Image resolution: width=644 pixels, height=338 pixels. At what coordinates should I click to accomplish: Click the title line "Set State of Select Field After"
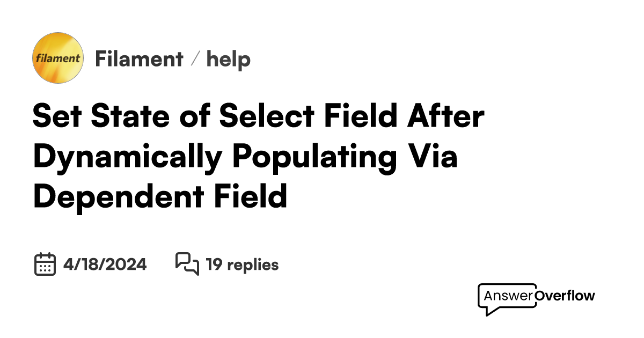(x=259, y=116)
